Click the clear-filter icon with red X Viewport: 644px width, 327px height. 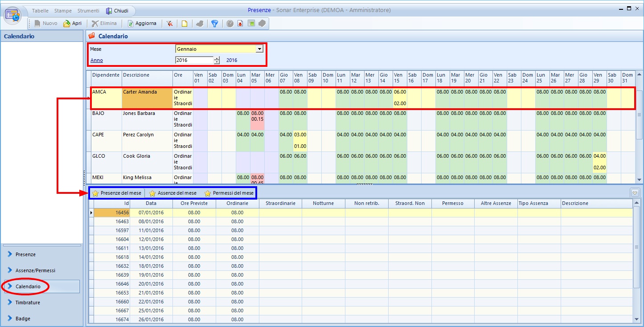coord(169,24)
